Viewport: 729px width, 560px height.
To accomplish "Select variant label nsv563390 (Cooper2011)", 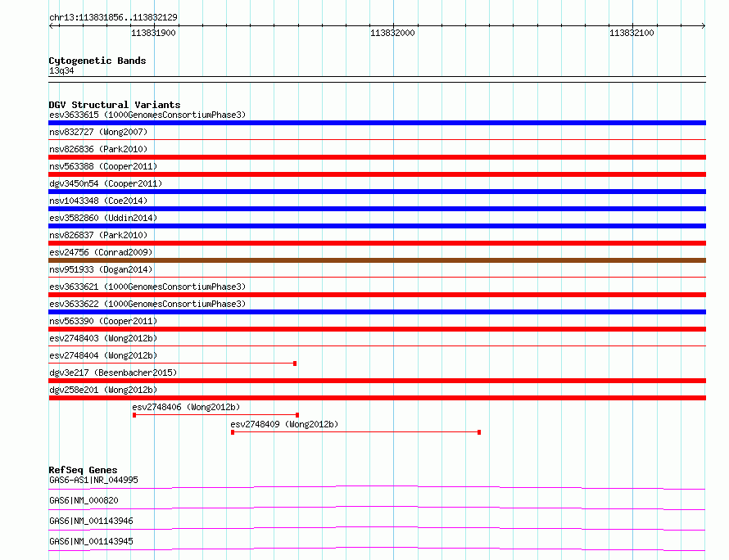I will (x=103, y=321).
